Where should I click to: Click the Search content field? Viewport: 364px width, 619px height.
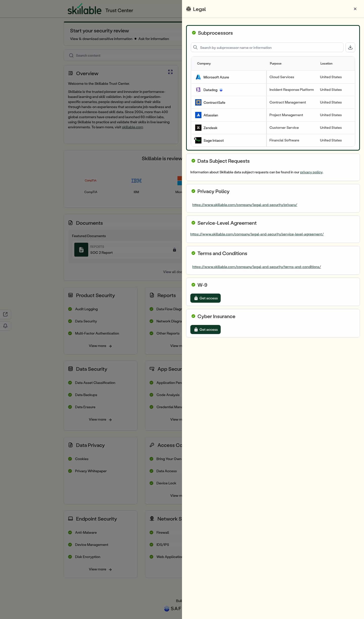click(123, 55)
